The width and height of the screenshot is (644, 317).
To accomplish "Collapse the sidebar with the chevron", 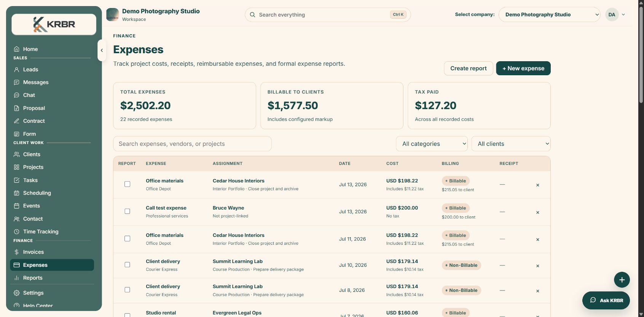I will tap(102, 50).
